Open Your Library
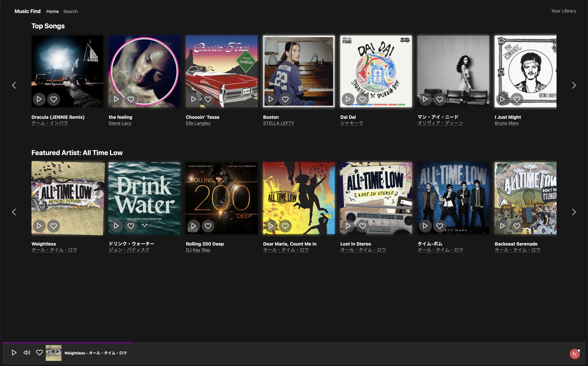The image size is (588, 366). [564, 11]
